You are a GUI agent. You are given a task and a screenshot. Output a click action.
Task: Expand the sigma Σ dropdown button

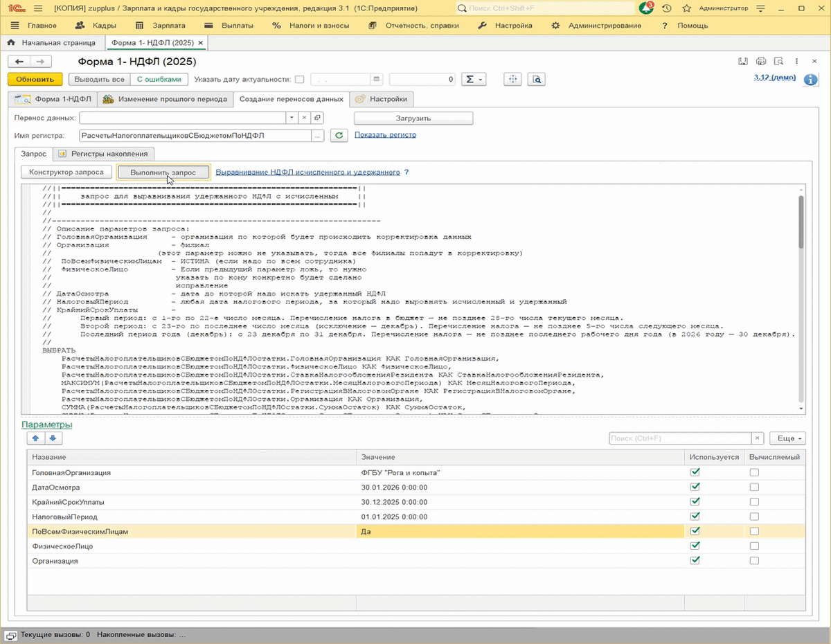[474, 79]
